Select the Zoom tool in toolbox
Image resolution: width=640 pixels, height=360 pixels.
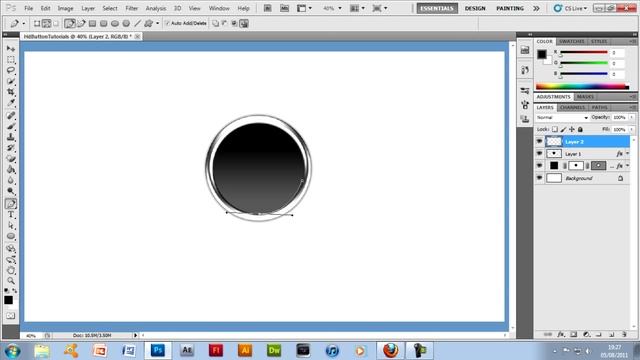[x=11, y=281]
